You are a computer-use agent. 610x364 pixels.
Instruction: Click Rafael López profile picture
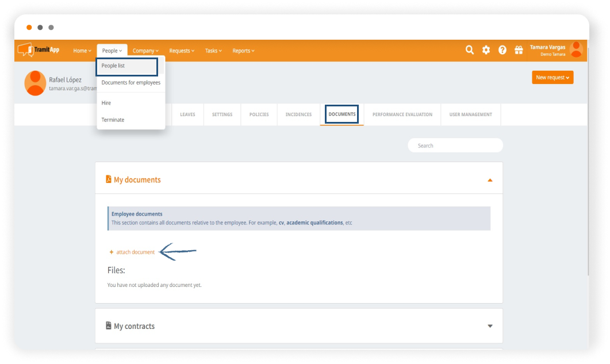click(x=35, y=83)
